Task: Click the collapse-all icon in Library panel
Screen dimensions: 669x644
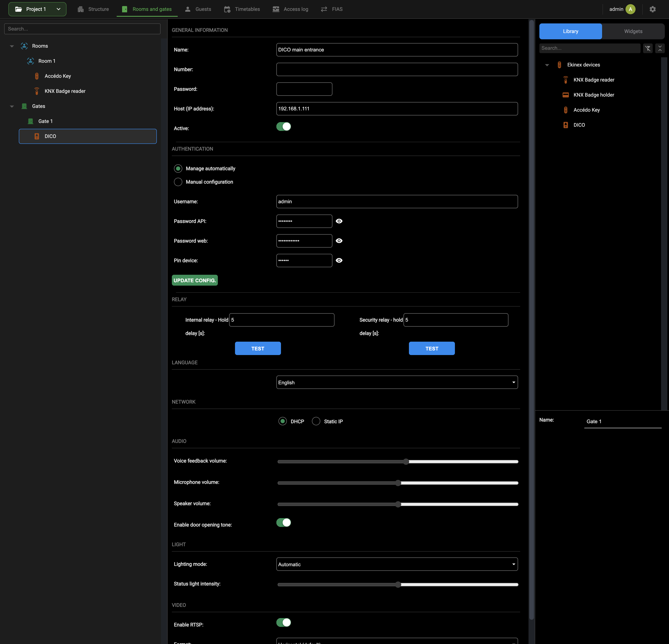Action: tap(660, 48)
